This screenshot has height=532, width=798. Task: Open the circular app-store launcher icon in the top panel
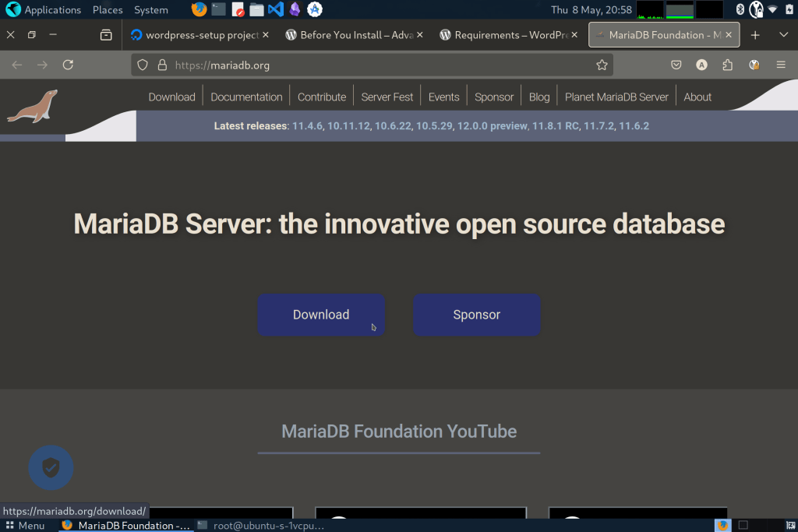click(x=315, y=9)
